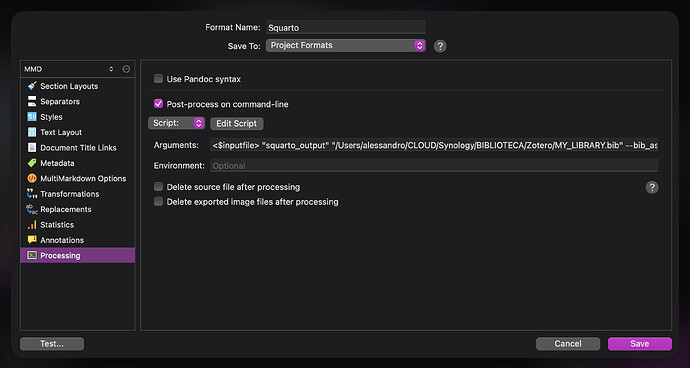690x368 pixels.
Task: Open Section Layouts brush icon
Action: [x=32, y=86]
